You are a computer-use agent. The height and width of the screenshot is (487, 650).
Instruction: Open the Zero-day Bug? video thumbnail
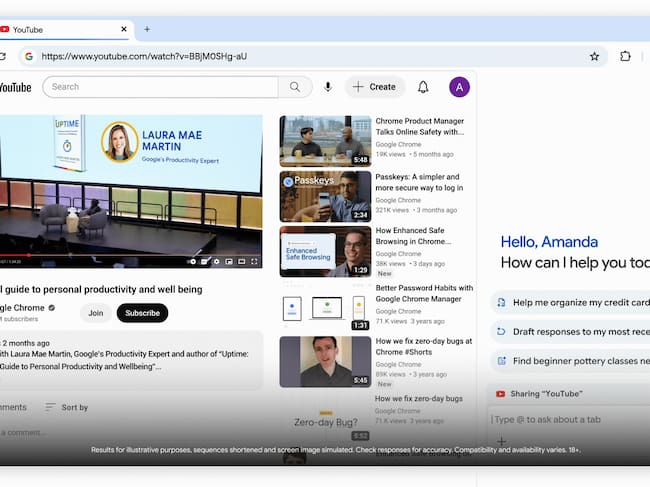click(x=325, y=419)
